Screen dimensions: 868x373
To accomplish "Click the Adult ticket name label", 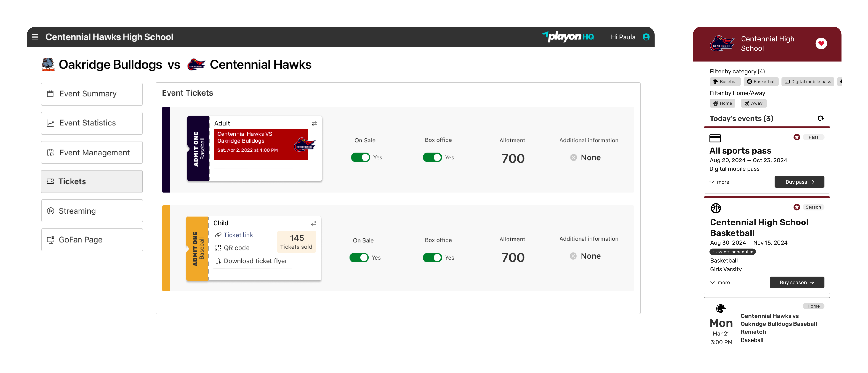I will (222, 123).
